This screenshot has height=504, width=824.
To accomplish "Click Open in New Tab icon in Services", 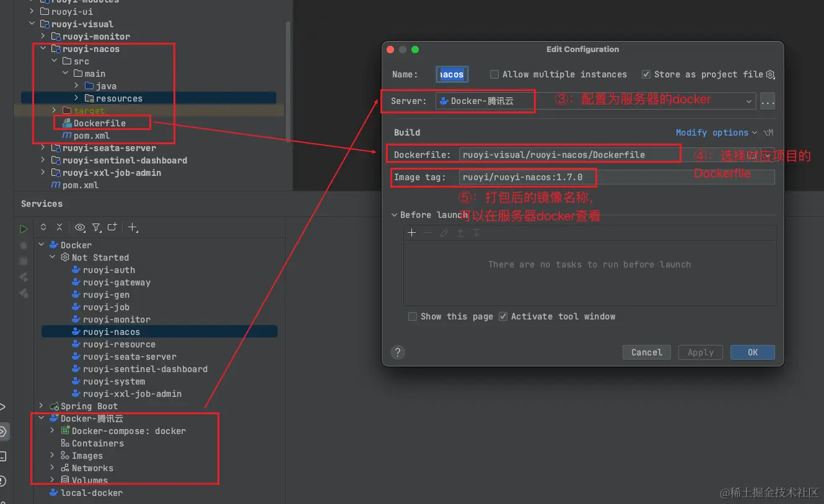I will (x=112, y=227).
